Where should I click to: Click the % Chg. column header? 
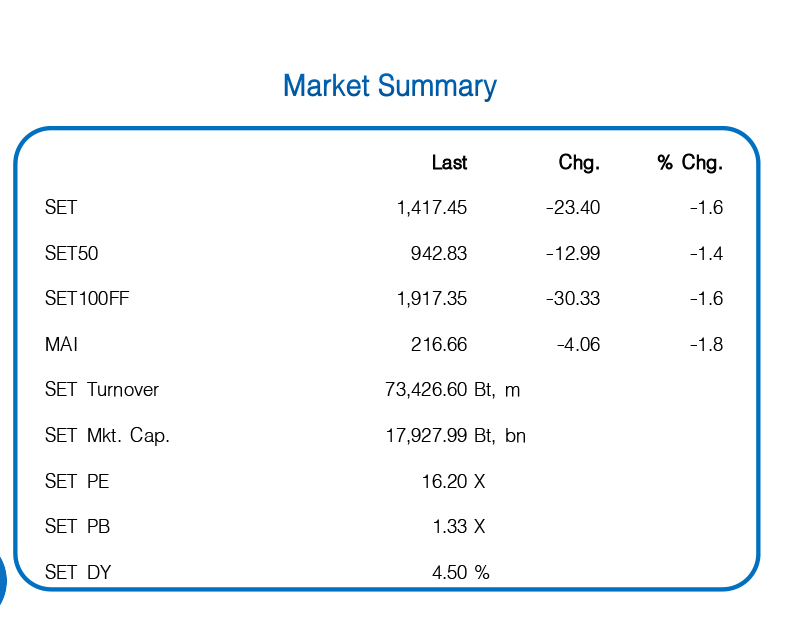click(x=690, y=163)
